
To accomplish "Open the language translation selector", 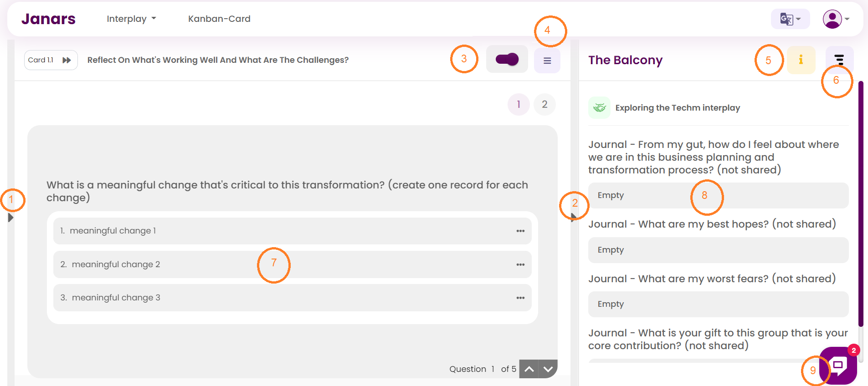I will (x=790, y=19).
